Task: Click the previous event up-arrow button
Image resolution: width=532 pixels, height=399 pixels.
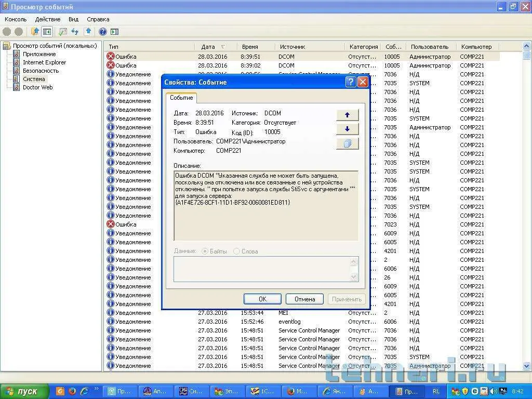Action: (347, 115)
